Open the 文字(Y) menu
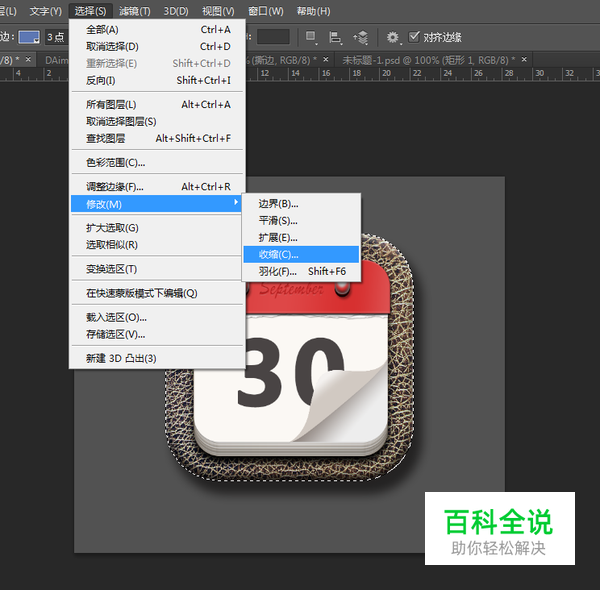600x590 pixels. 46,11
